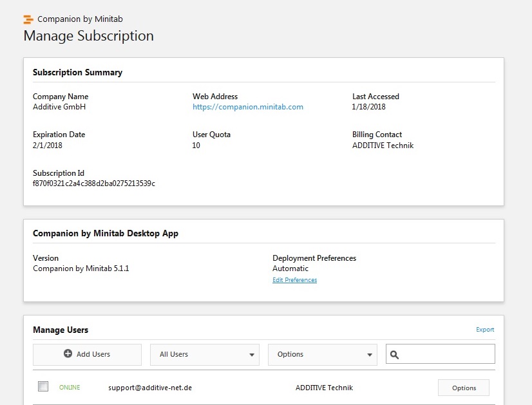
Task: Click the Billing Contact value ADDITIVE Technik
Action: (x=383, y=146)
